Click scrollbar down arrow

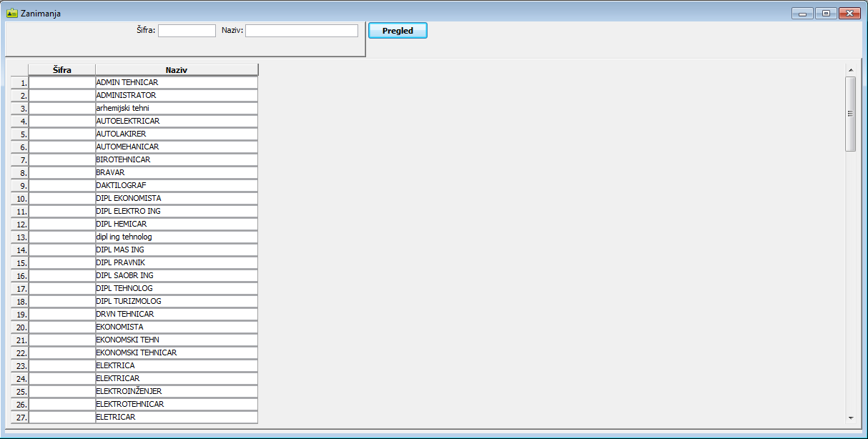(850, 417)
